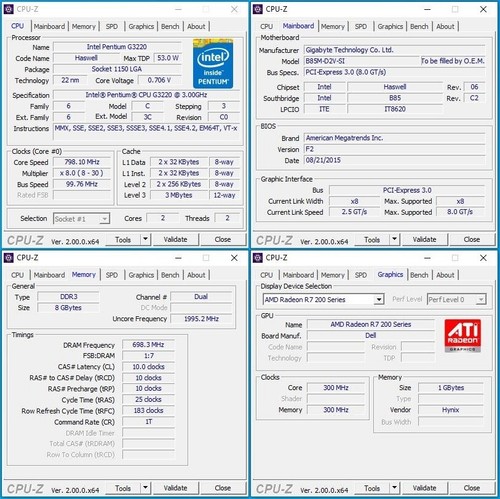Click CPU-Z app icon in Memory window title bar

(x=9, y=258)
